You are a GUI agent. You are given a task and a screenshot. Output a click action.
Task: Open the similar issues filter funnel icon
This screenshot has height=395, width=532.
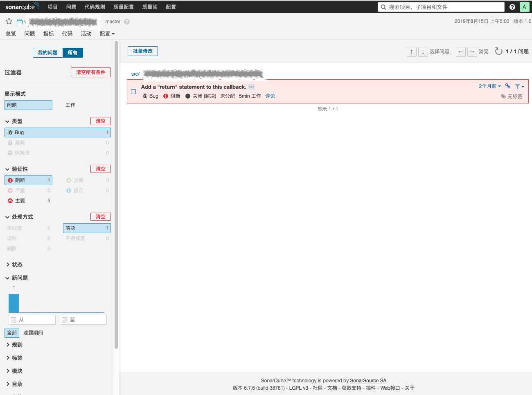click(x=520, y=86)
